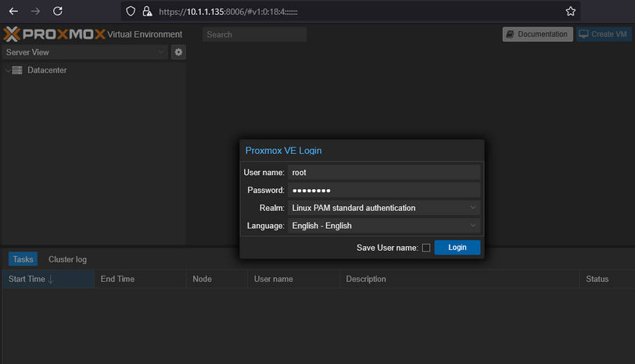635x364 pixels.
Task: Focus the Search field
Action: tap(254, 34)
